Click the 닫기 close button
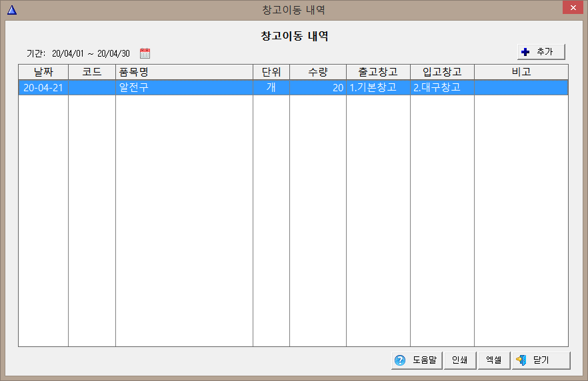 (x=541, y=360)
